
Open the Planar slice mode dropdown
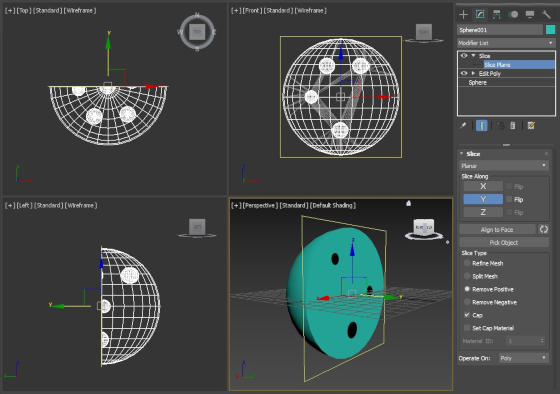pyautogui.click(x=504, y=166)
